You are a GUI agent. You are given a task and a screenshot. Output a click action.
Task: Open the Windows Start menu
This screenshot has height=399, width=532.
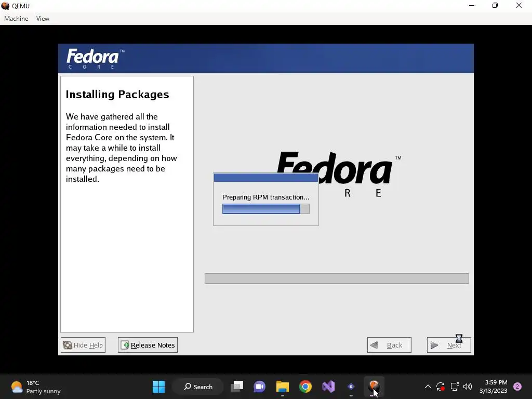pos(158,387)
